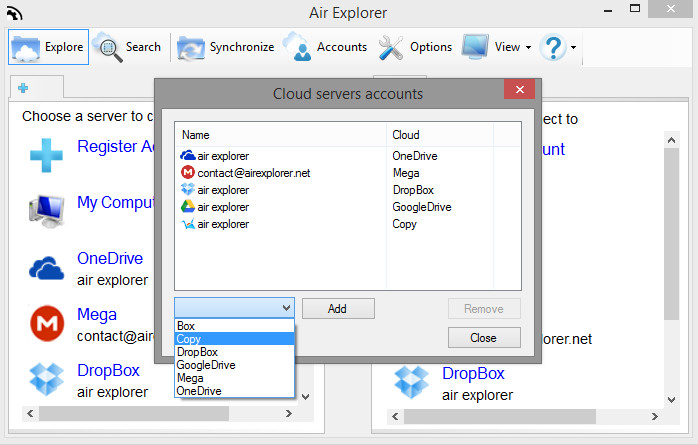Open the View dropdown menu
Viewport: 698px width, 445px height.
497,47
